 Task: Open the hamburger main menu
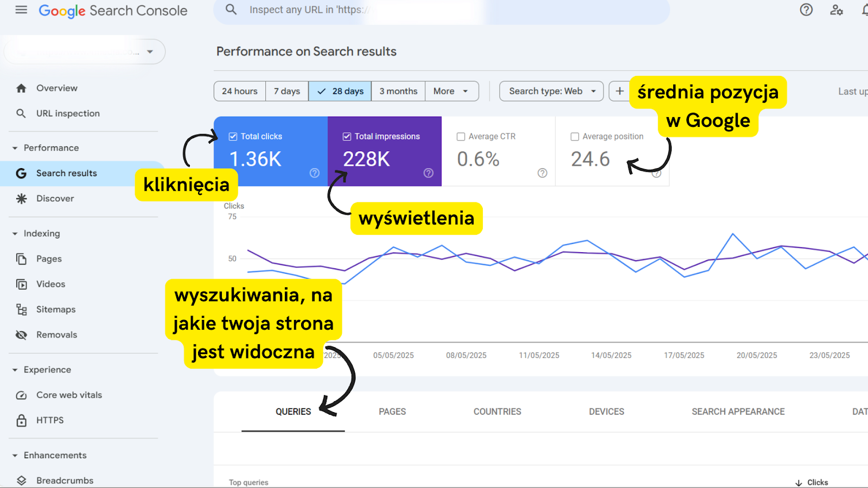pyautogui.click(x=21, y=10)
